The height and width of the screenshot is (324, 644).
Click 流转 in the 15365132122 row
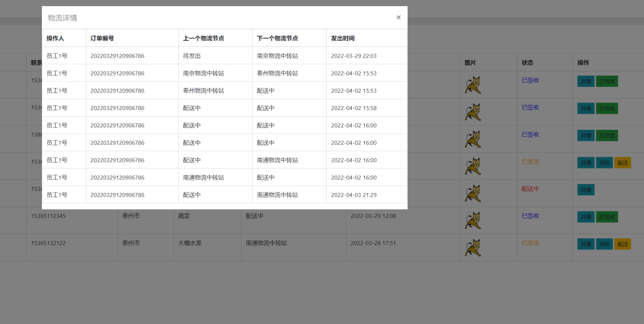click(x=604, y=244)
